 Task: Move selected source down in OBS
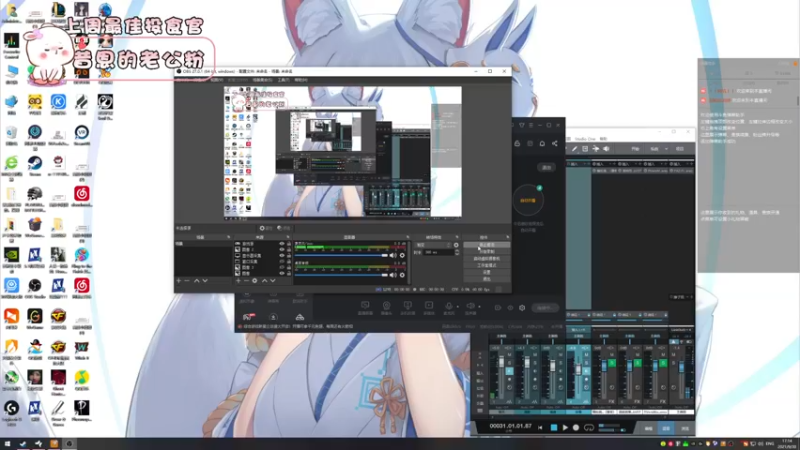273,281
